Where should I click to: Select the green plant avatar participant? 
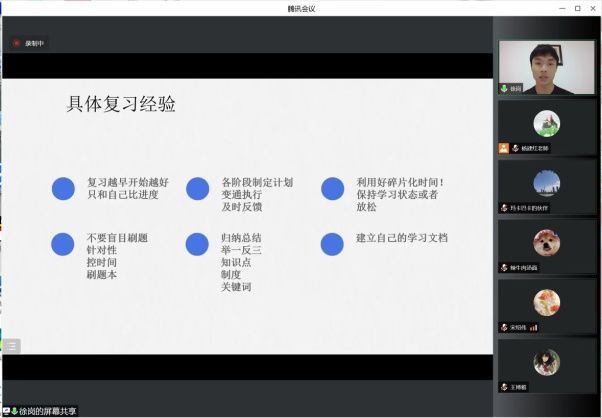tap(547, 124)
